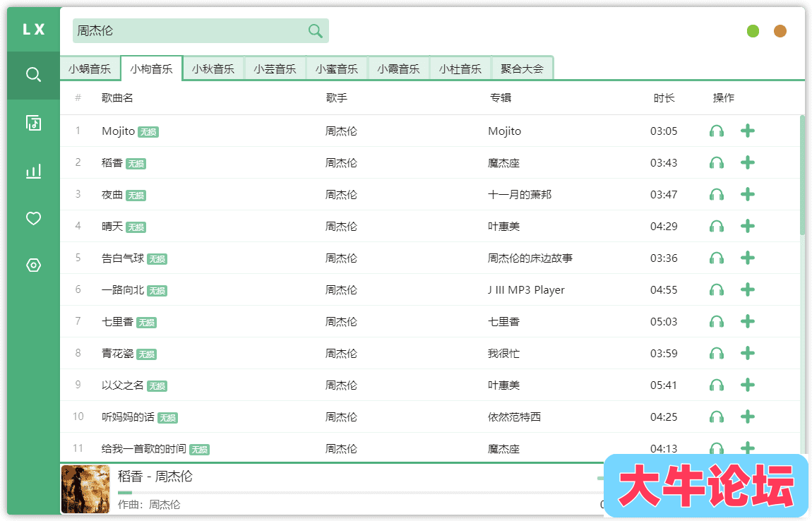Viewport: 812px width, 521px height.
Task: Play 七里香 with headphone icon
Action: (x=717, y=322)
